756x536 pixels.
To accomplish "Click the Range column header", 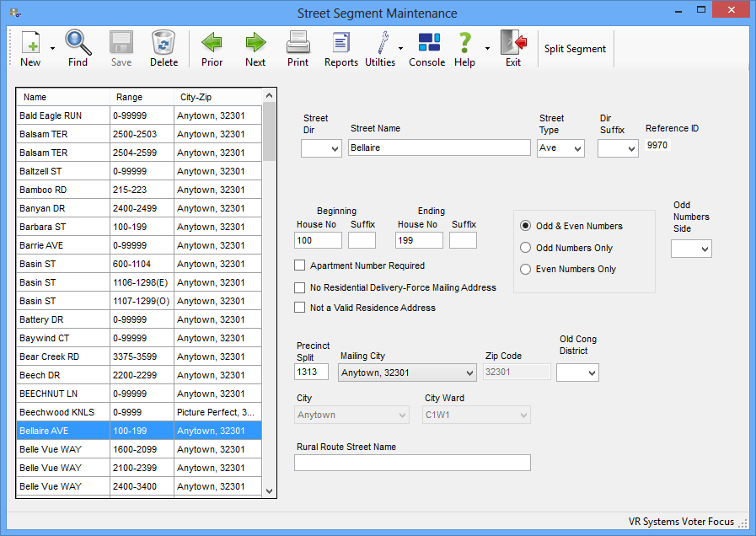I will pyautogui.click(x=142, y=97).
